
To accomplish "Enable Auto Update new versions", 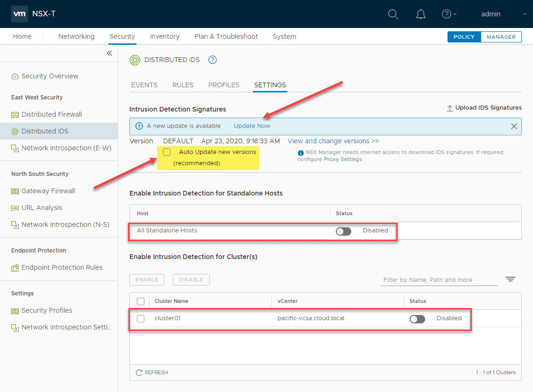I will (166, 152).
